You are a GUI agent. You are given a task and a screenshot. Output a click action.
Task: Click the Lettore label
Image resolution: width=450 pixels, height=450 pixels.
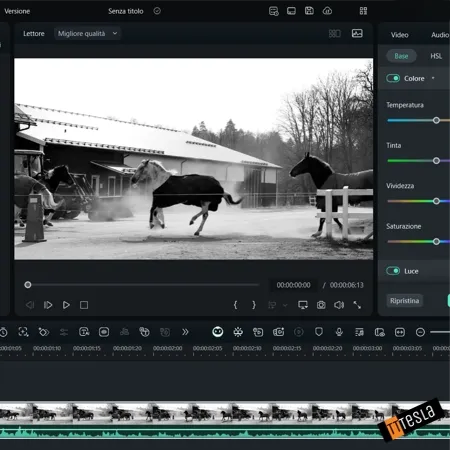tap(34, 33)
